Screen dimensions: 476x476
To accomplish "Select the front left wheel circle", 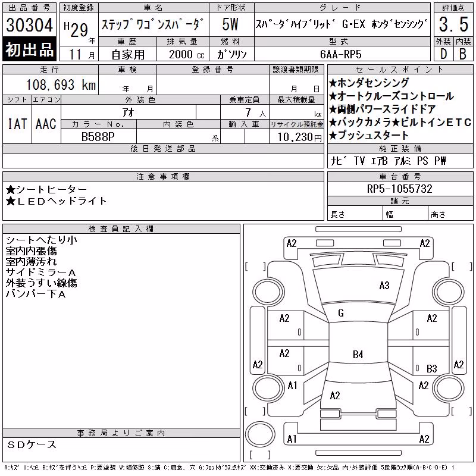I will pyautogui.click(x=270, y=292).
